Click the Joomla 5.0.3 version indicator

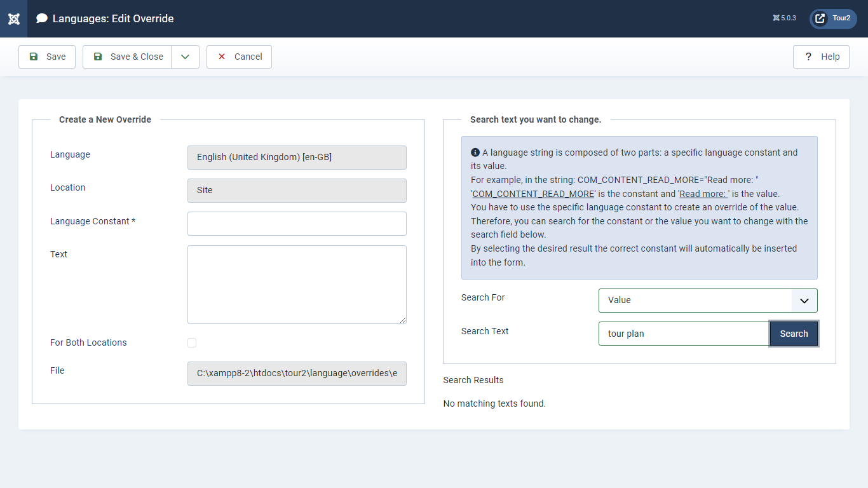(x=784, y=18)
